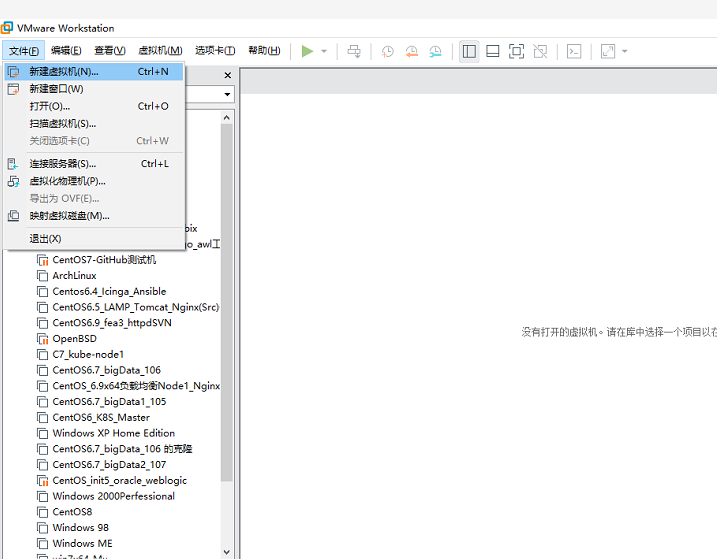Toggle the library sidebar view icon
Viewport: 717px width, 559px height.
click(x=469, y=51)
